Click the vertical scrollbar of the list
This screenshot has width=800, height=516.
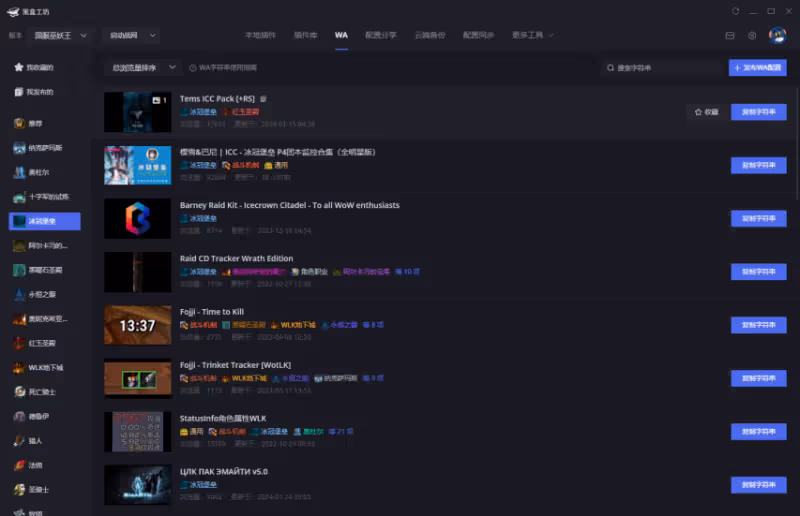(797, 144)
